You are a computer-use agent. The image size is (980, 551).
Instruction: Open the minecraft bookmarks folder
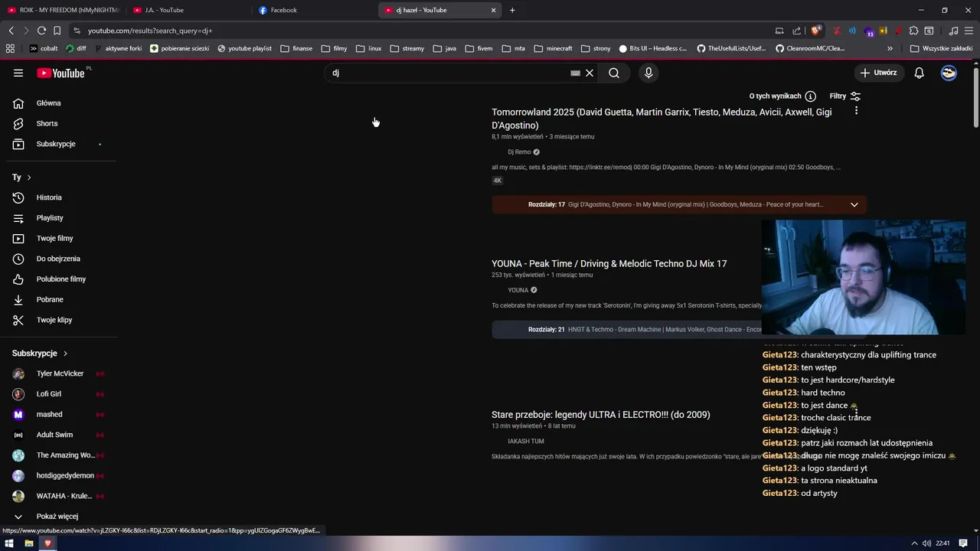[x=553, y=48]
